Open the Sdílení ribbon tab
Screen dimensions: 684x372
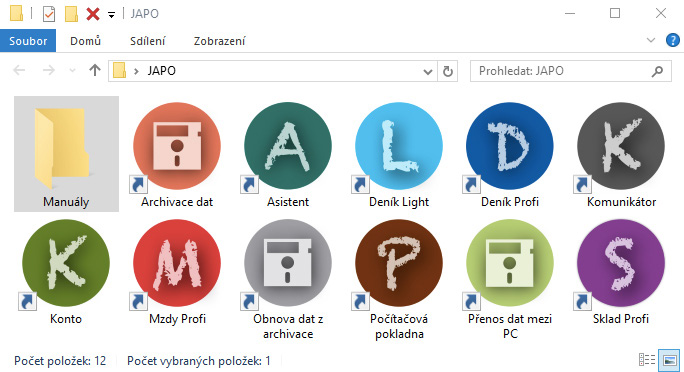[147, 41]
